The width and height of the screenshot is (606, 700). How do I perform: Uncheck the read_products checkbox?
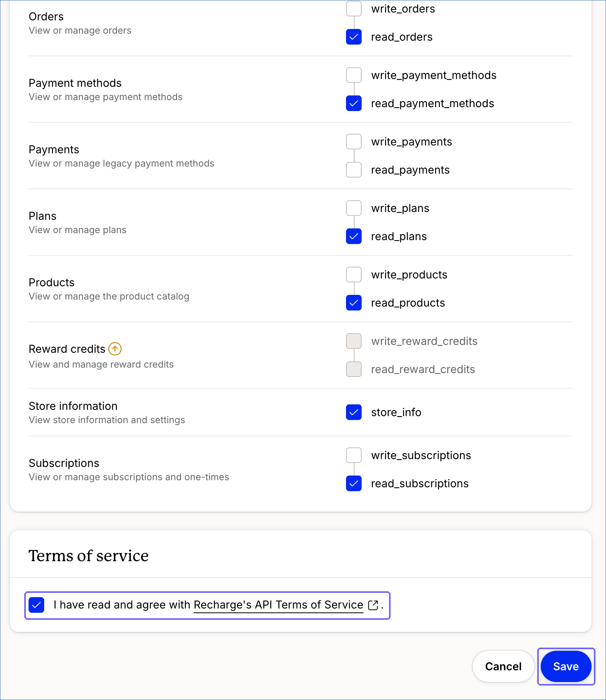coord(354,303)
